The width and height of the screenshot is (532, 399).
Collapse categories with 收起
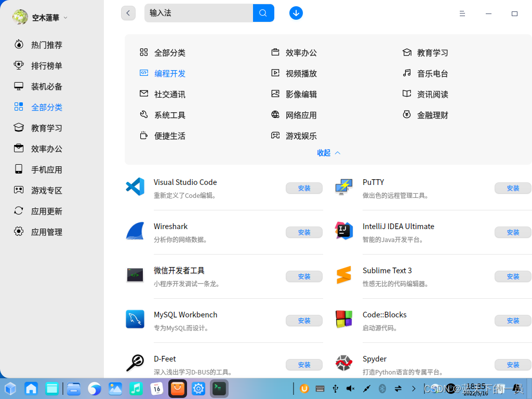tap(328, 153)
